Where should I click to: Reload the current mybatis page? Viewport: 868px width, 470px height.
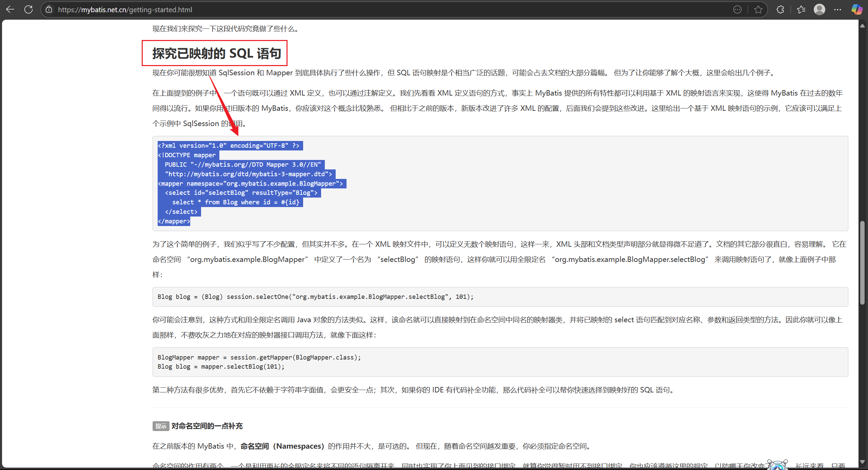pyautogui.click(x=28, y=9)
